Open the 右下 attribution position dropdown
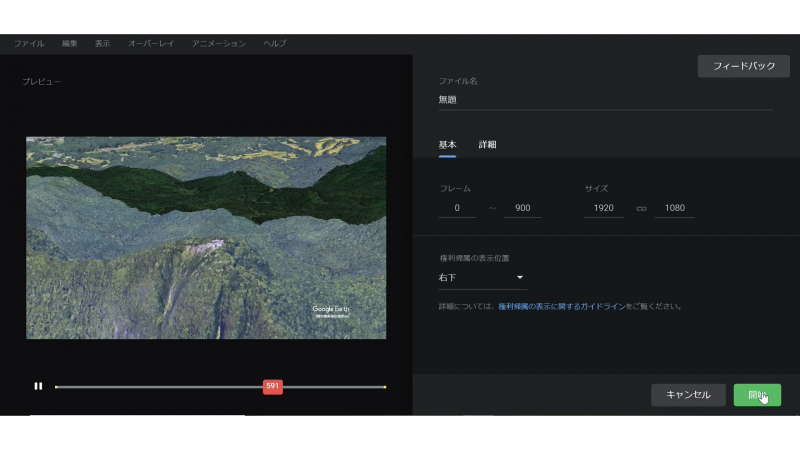 (482, 277)
